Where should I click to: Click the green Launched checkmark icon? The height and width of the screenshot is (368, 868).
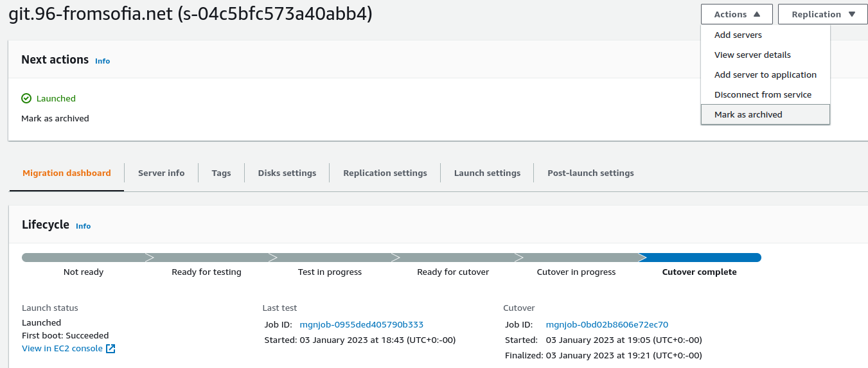(26, 98)
